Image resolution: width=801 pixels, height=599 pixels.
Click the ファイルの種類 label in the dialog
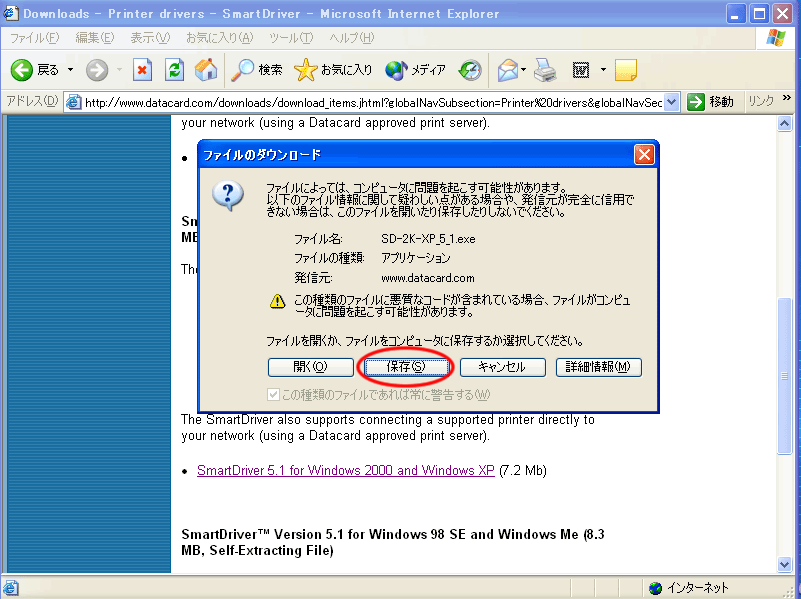click(329, 258)
